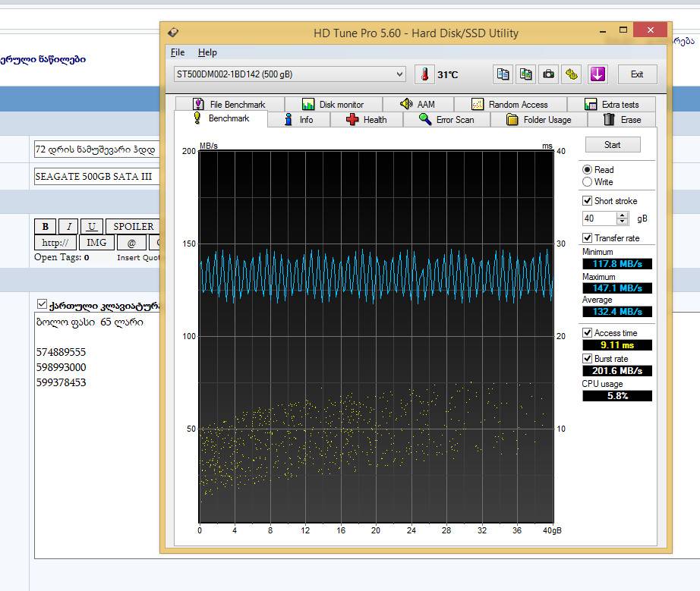Open the Folder Usage tab
This screenshot has width=700, height=591.
coord(539,120)
